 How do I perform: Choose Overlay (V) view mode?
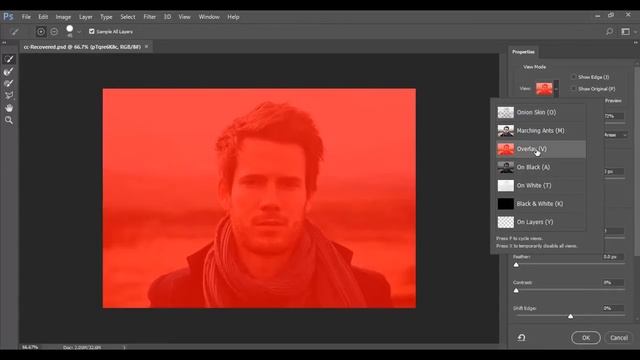pos(541,149)
